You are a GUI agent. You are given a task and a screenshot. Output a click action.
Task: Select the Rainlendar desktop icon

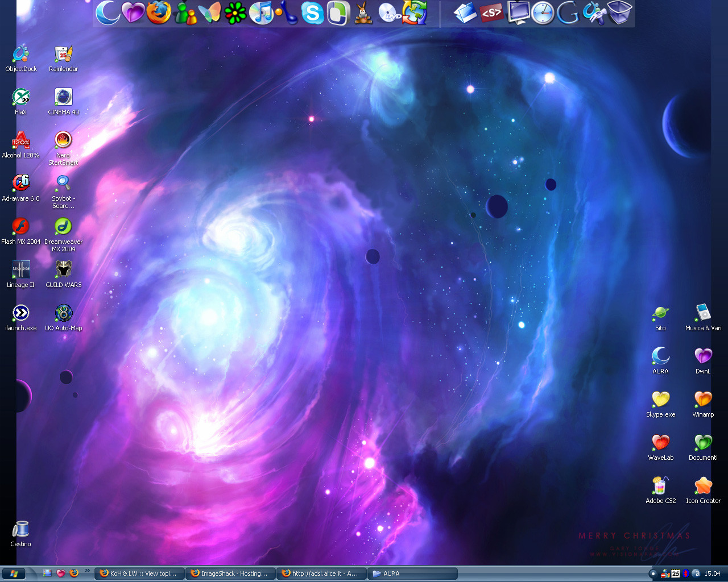[x=64, y=59]
